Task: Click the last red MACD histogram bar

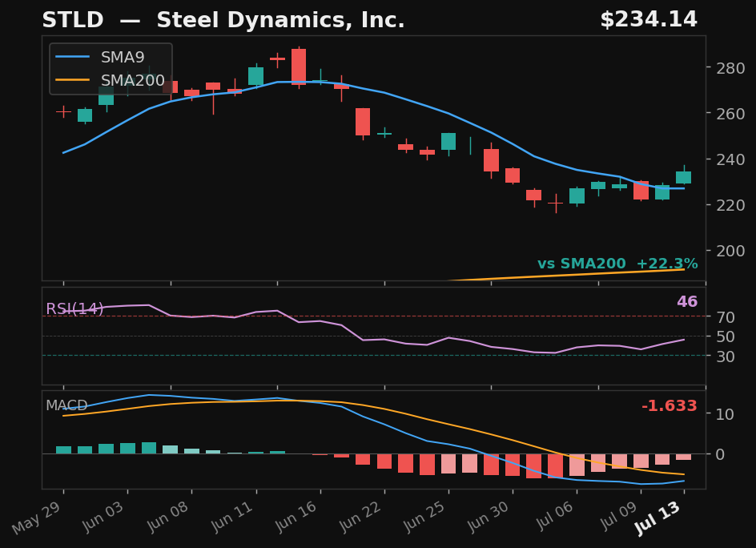Action: point(684,457)
